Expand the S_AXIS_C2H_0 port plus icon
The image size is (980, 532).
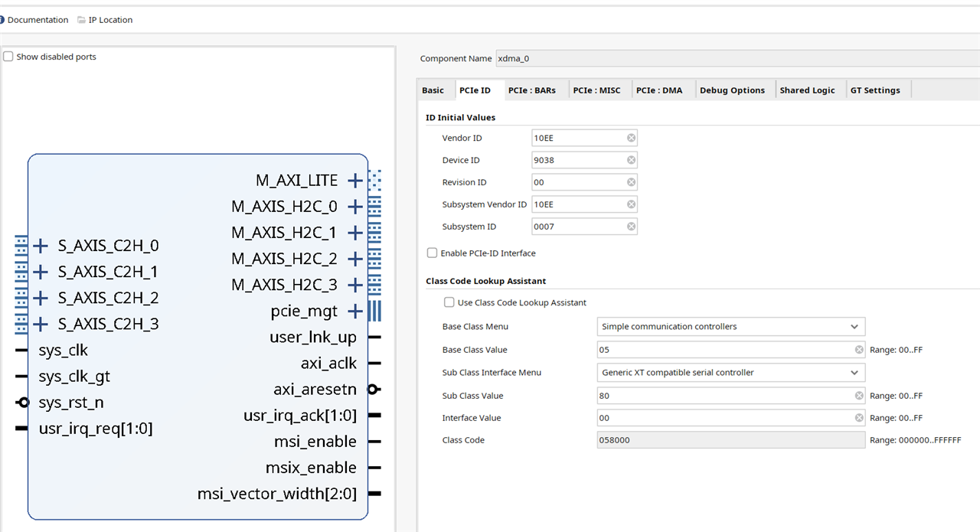click(x=41, y=246)
